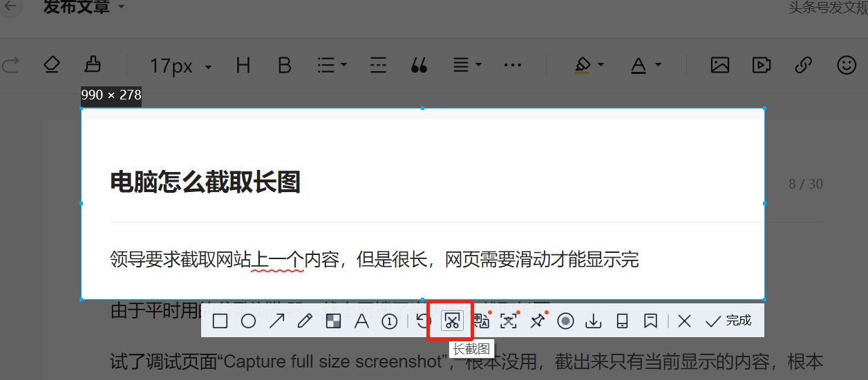Cancel the screenshot with the X icon
Screen dimensions: 868x380
684,321
